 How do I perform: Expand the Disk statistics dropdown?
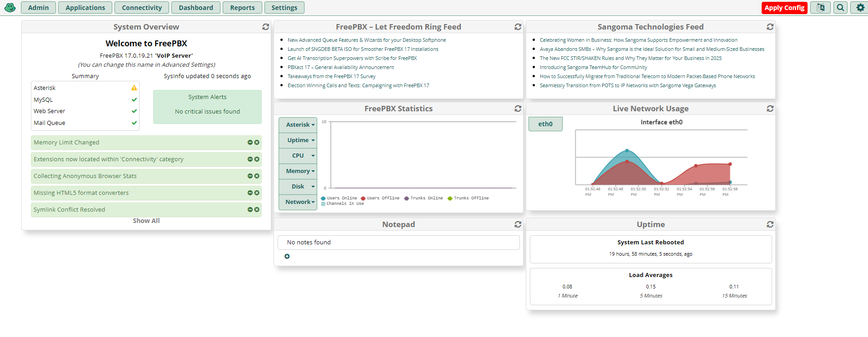click(x=298, y=187)
